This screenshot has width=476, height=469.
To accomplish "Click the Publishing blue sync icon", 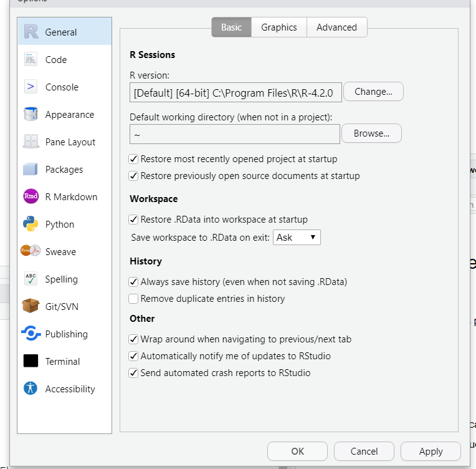I will coord(31,334).
